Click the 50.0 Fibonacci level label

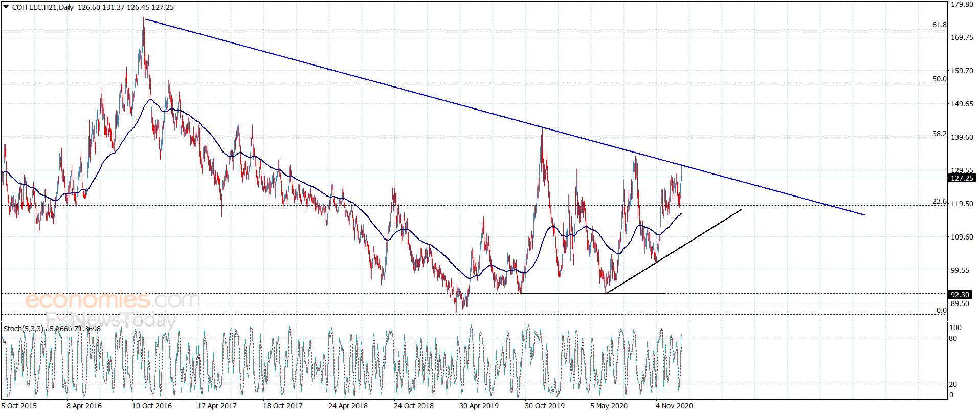939,79
